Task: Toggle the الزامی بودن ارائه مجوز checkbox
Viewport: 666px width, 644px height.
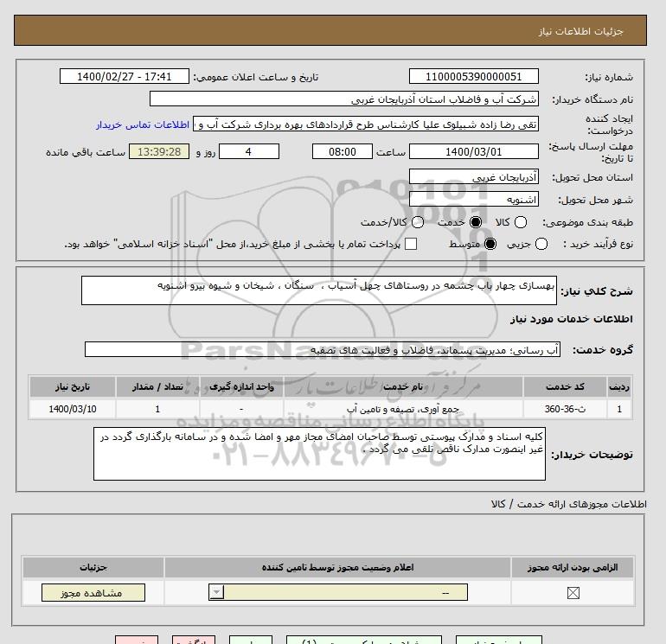Action: point(573,593)
